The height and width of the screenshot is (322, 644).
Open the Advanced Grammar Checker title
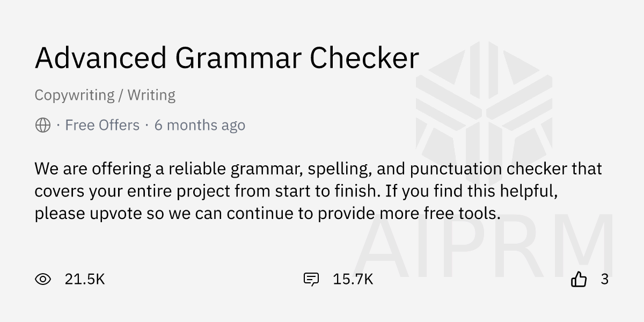pos(226,58)
